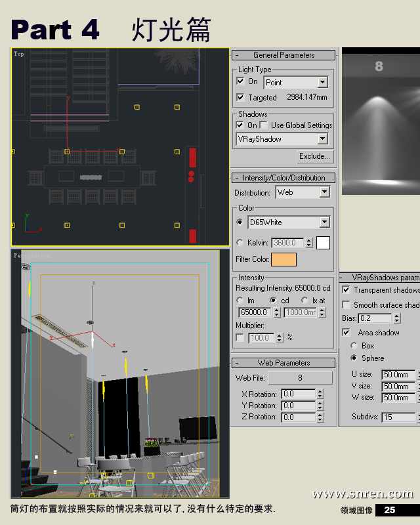Adjust the Y Rotation spinner
This screenshot has height=525, width=420.
[x=320, y=406]
